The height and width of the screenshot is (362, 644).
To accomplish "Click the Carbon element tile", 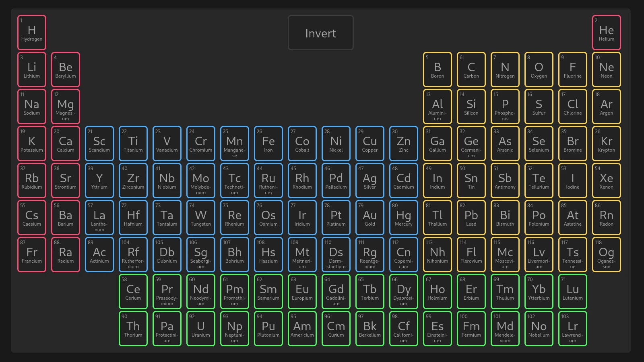I will click(x=471, y=69).
